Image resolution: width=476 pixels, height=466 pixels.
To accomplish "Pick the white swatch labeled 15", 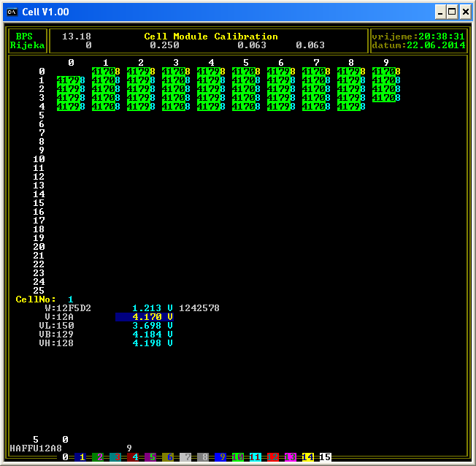I will tap(326, 457).
